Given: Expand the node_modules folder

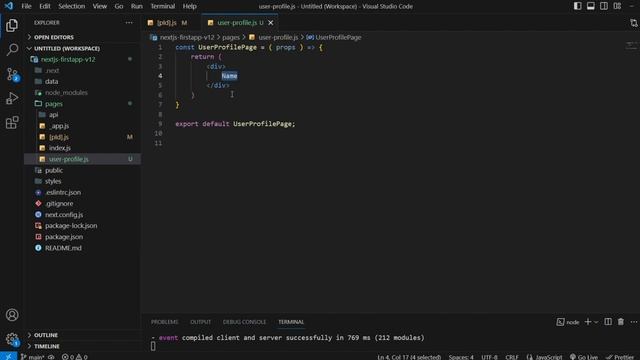Looking at the screenshot, I should click(x=83, y=93).
